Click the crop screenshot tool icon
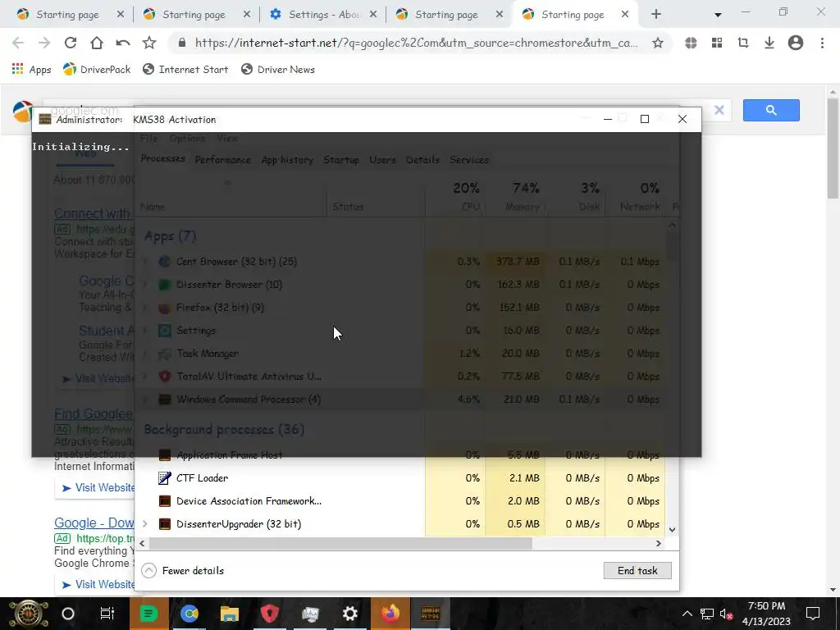This screenshot has height=630, width=840. [x=743, y=43]
